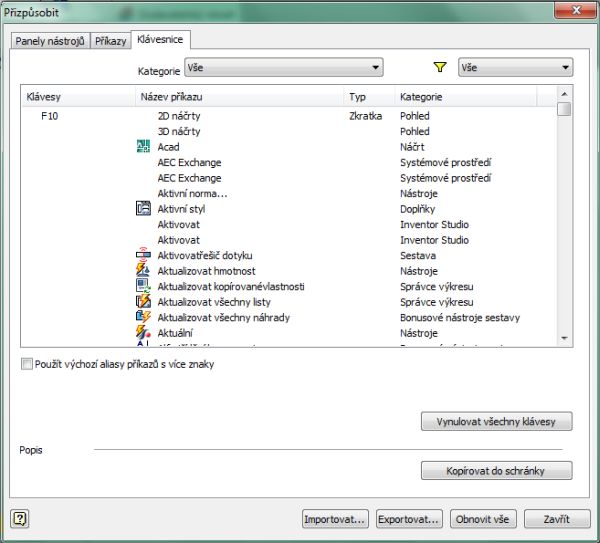Click the Aktualizovat všechny náhrady icon
The image size is (600, 543).
click(142, 317)
